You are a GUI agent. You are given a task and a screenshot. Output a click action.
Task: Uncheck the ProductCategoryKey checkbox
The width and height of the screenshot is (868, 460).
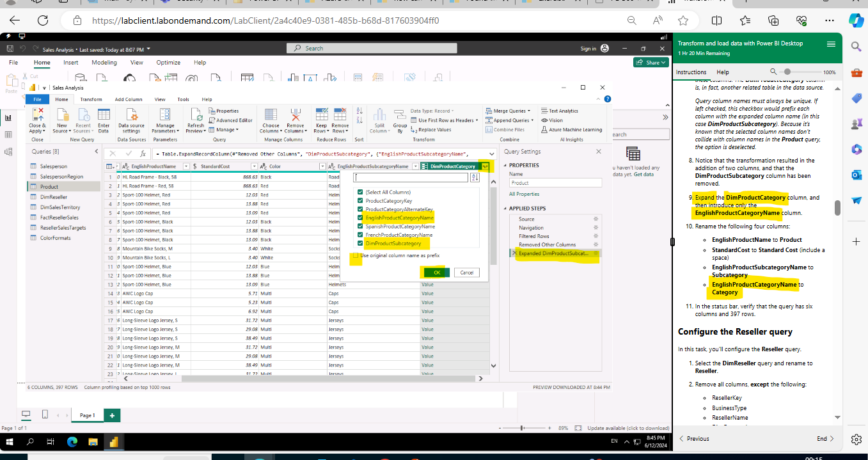click(361, 201)
